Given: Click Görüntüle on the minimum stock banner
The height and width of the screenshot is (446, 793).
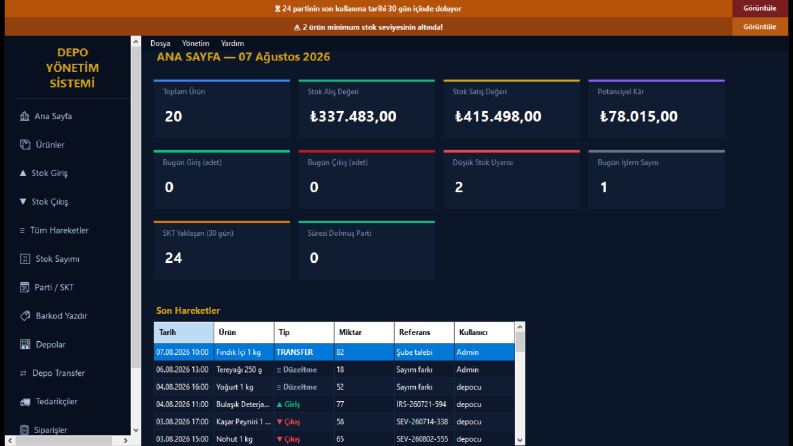Looking at the screenshot, I should pos(760,27).
